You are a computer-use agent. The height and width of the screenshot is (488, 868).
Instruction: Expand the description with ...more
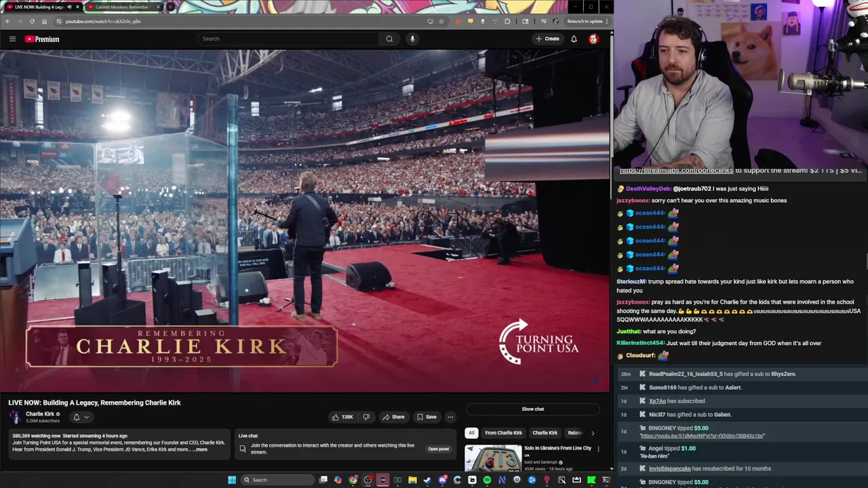199,449
